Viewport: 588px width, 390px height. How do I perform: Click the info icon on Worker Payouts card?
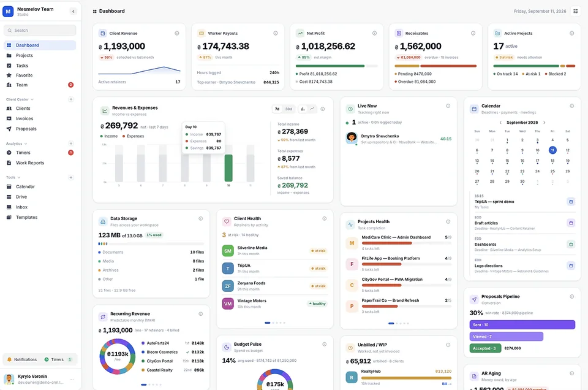point(276,33)
